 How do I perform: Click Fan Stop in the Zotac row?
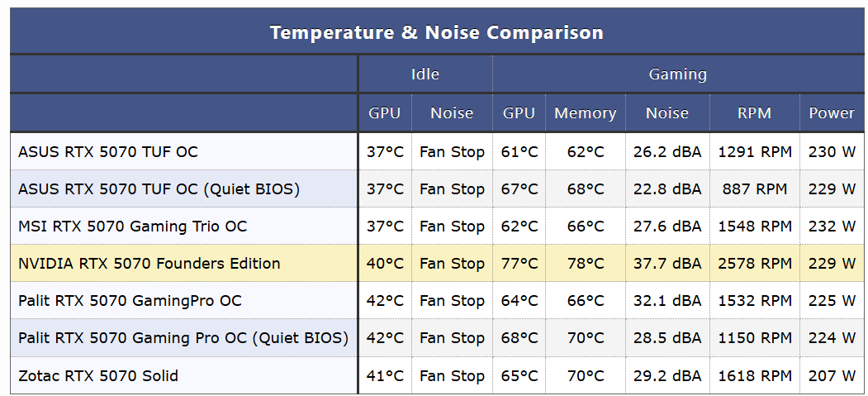click(452, 376)
